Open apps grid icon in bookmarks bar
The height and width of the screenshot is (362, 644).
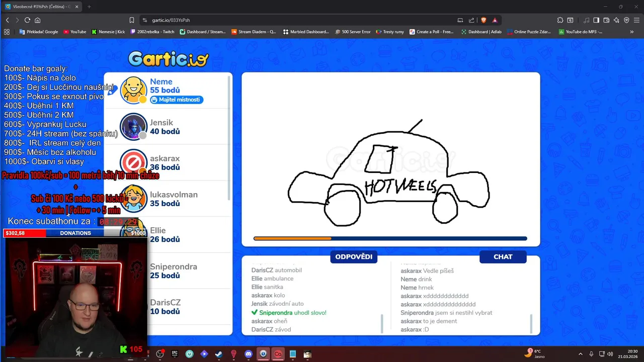(7, 32)
